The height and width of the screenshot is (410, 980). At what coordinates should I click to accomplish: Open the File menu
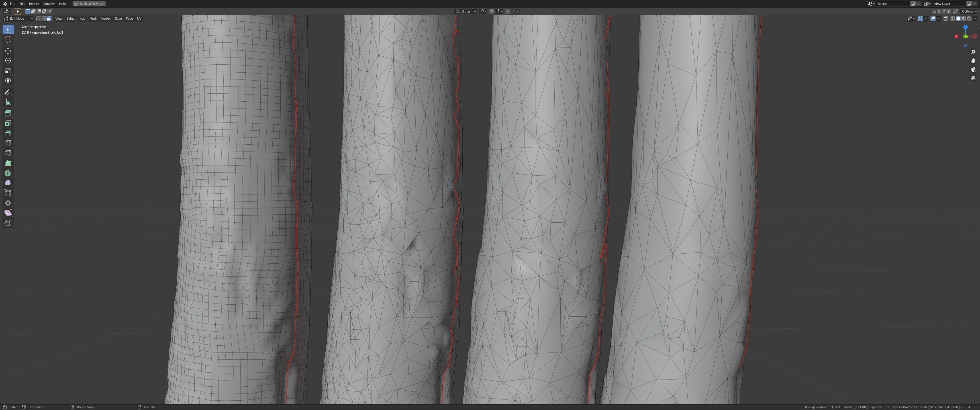pos(13,3)
